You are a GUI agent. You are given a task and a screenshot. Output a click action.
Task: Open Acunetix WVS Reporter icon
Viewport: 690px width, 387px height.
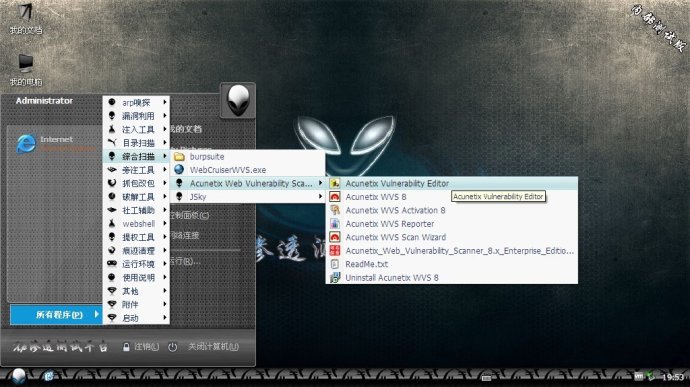335,224
